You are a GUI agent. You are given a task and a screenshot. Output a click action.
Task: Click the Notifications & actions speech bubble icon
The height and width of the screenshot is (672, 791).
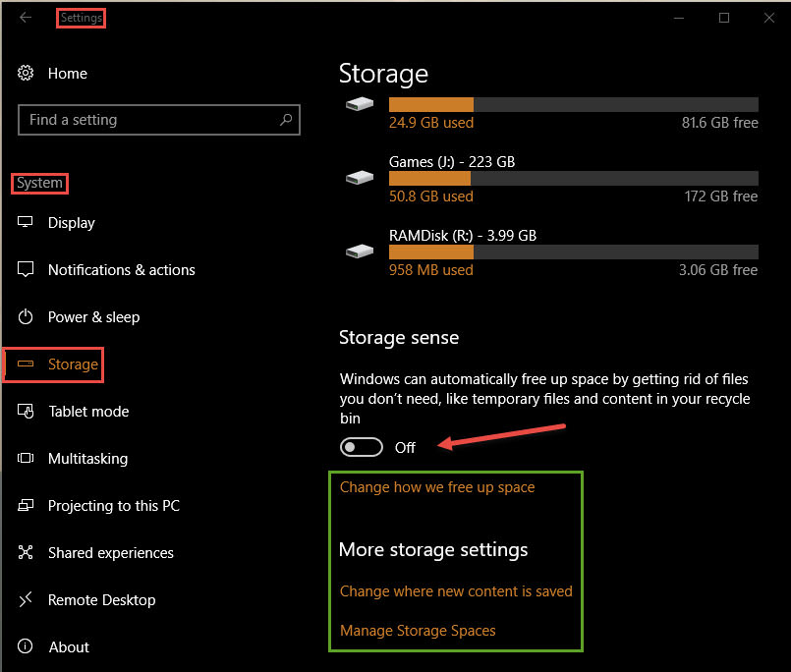coord(26,269)
